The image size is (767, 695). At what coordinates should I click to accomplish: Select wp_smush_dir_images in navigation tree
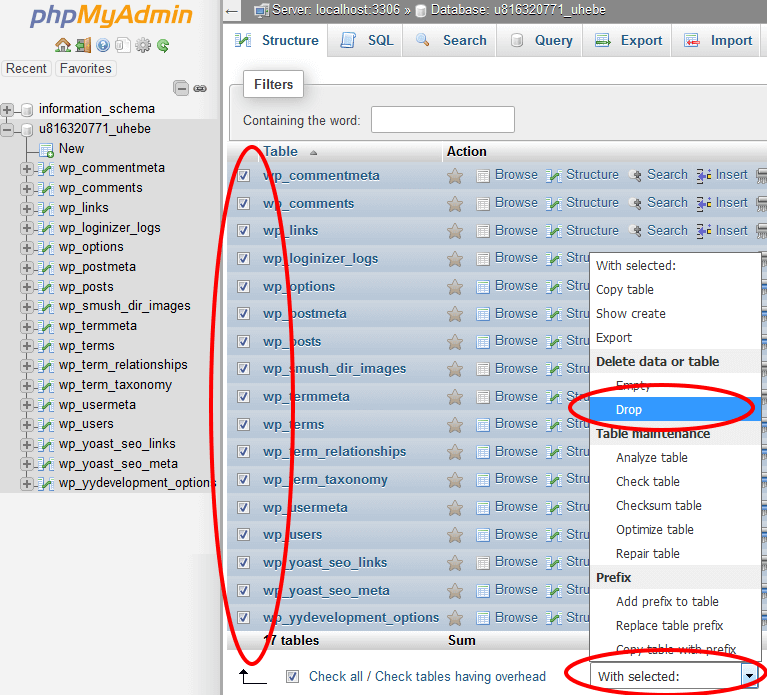click(125, 306)
